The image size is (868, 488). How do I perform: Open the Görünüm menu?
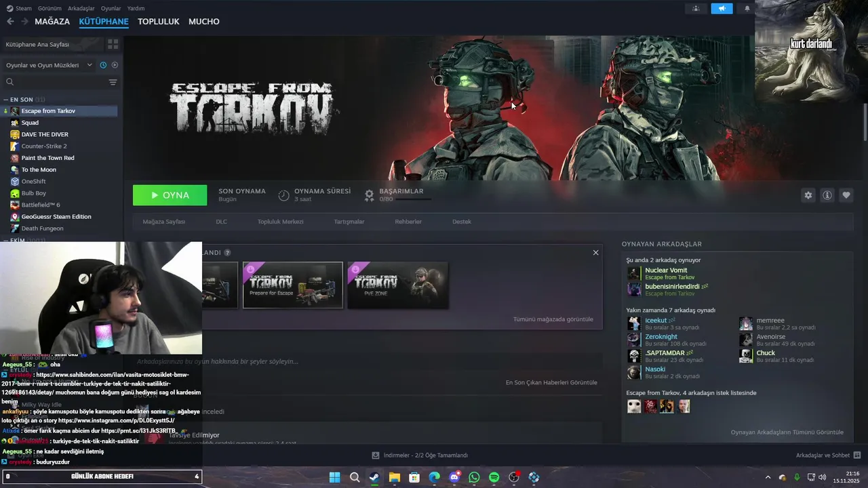point(50,8)
